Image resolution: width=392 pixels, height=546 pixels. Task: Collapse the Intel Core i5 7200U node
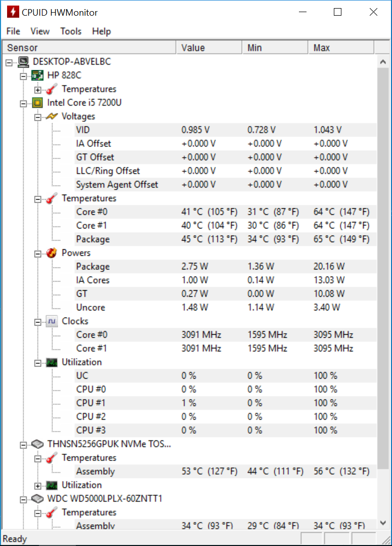click(23, 104)
